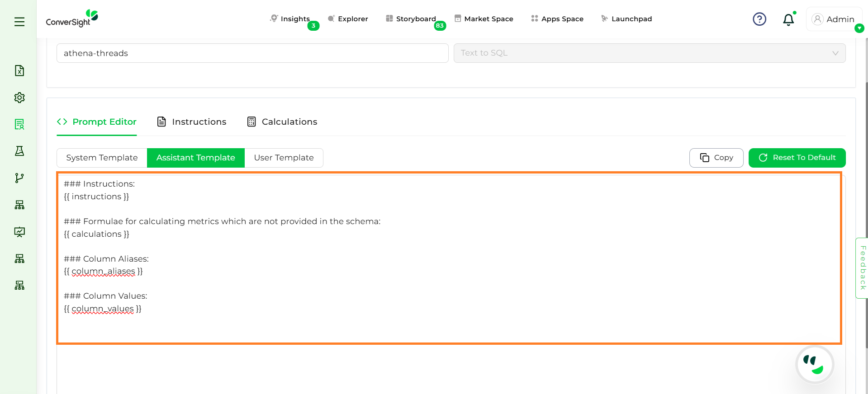Switch to the Instructions tab
868x394 pixels.
click(192, 122)
